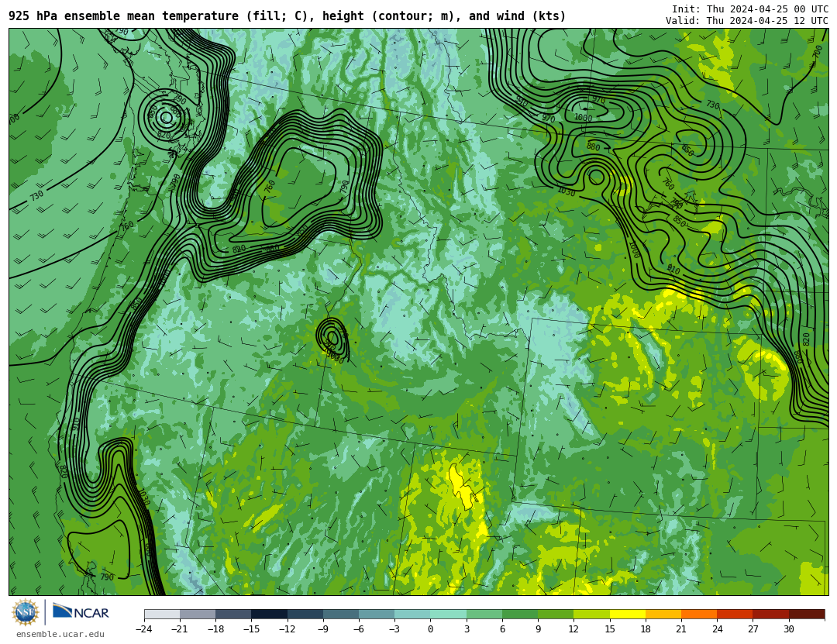Pick the teal -6 to -3 colorbar swatch
The height and width of the screenshot is (644, 837).
[x=377, y=614]
